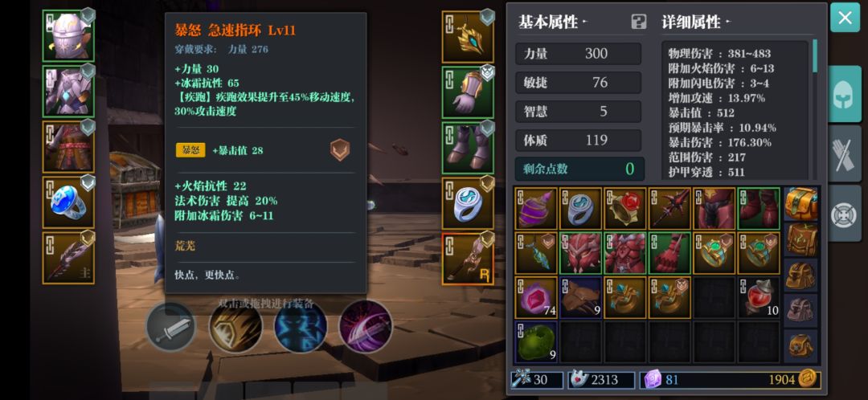Pick the pink gem with 74 count
868x400 pixels.
point(536,298)
